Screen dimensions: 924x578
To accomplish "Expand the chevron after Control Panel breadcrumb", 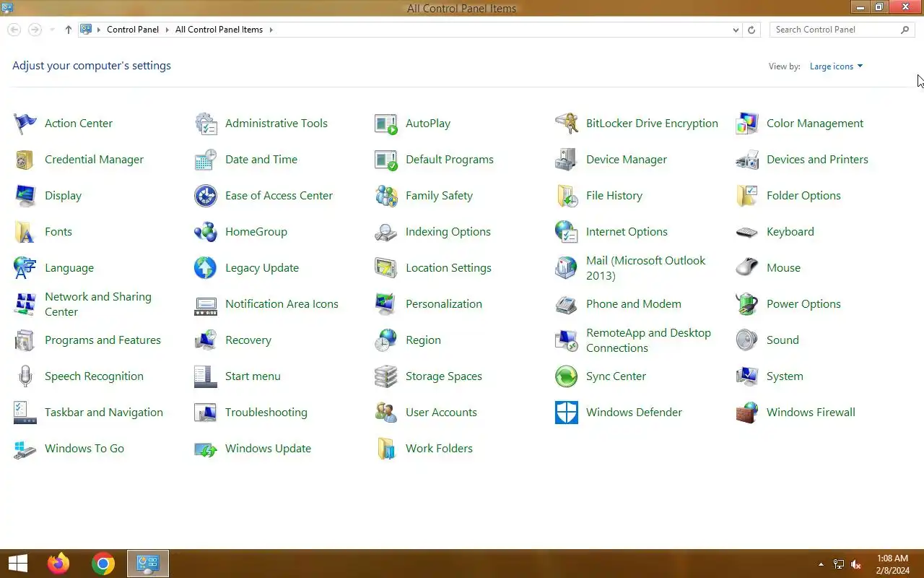I will [167, 30].
